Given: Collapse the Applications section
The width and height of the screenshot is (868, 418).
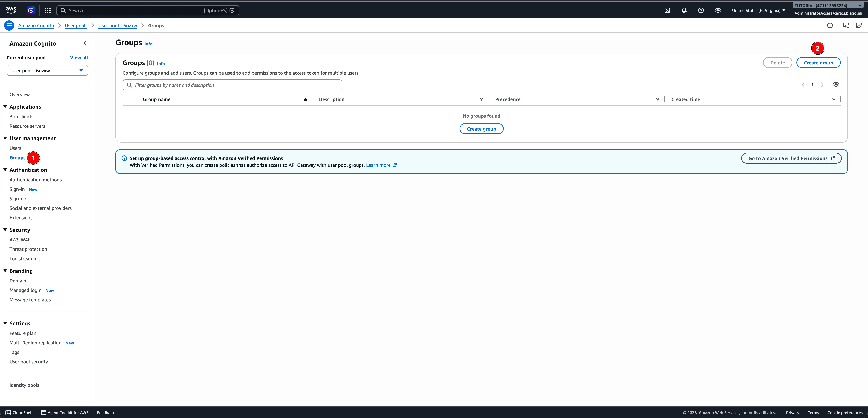Looking at the screenshot, I should [5, 106].
